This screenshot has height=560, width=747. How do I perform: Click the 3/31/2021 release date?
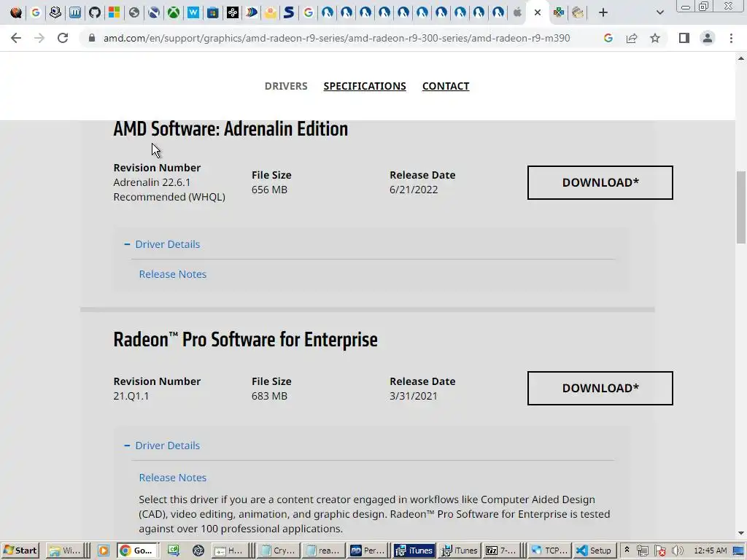click(414, 396)
